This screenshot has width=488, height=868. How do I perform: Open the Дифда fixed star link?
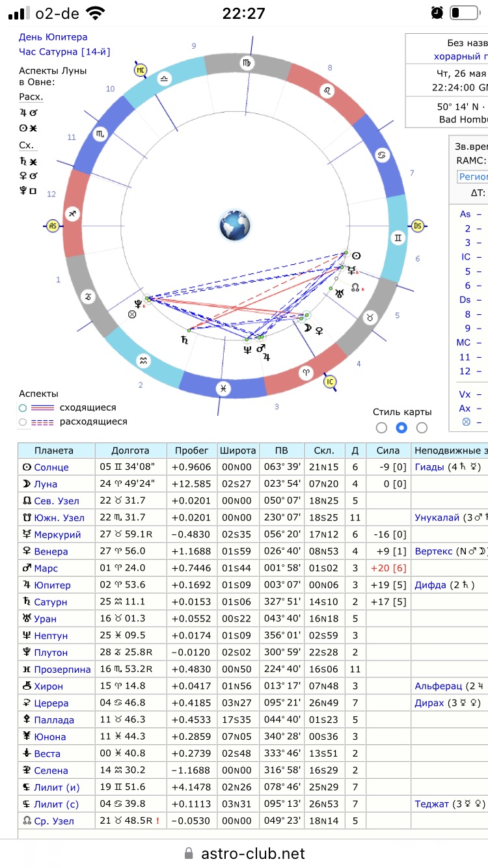pos(431,585)
